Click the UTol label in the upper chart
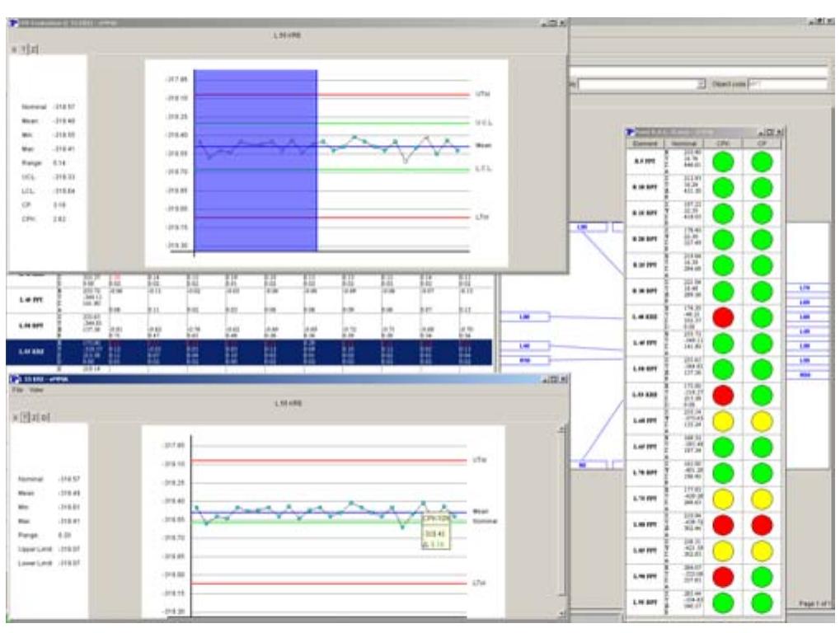This screenshot has width=840, height=633. click(483, 94)
